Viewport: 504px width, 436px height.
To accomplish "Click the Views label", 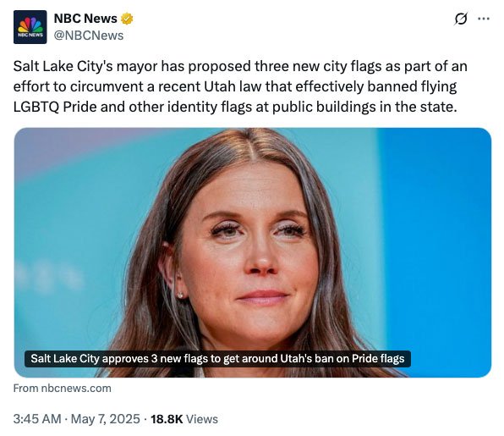I will (202, 419).
